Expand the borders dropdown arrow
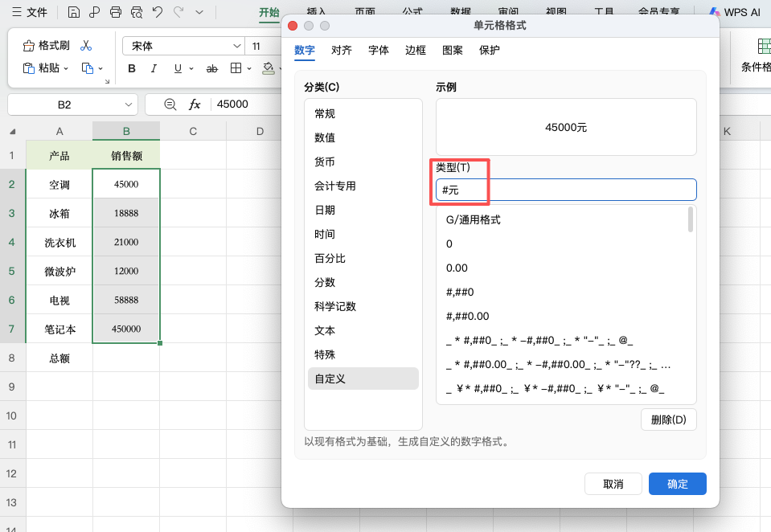This screenshot has width=771, height=532. [249, 68]
